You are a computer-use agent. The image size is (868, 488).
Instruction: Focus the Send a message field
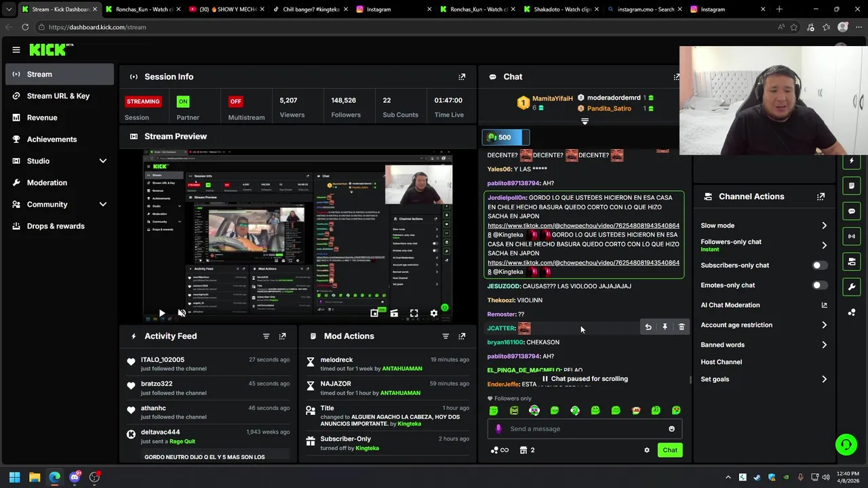point(585,429)
